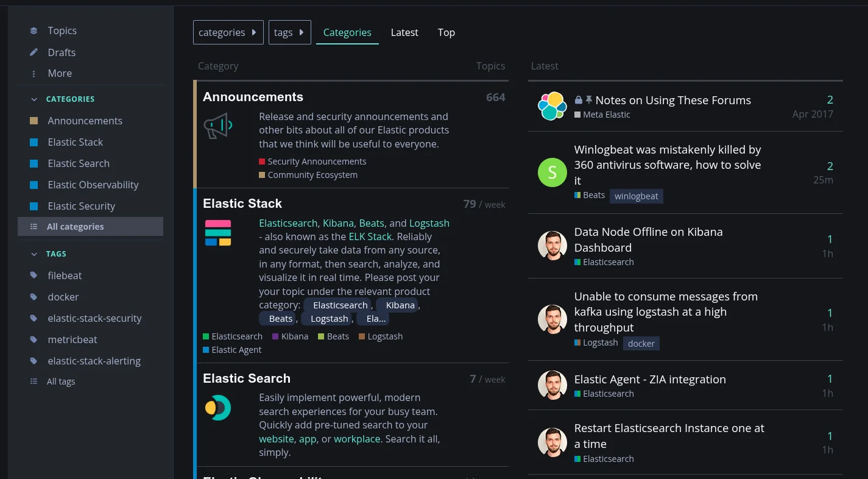Image resolution: width=868 pixels, height=479 pixels.
Task: Click the Announcements megaphone icon
Action: [218, 126]
